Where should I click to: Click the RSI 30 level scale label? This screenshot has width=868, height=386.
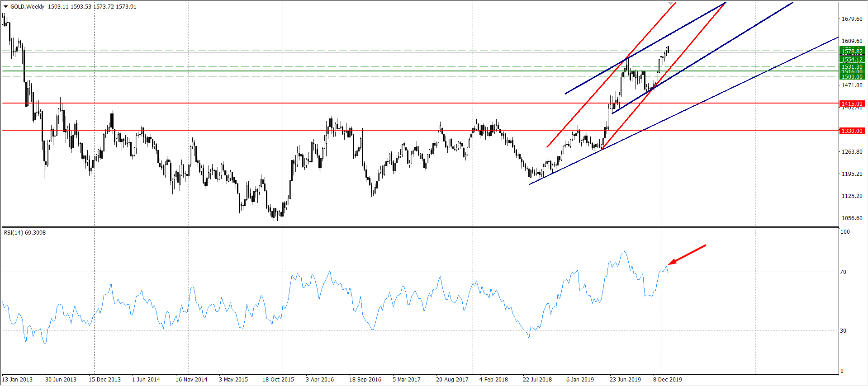pos(843,331)
